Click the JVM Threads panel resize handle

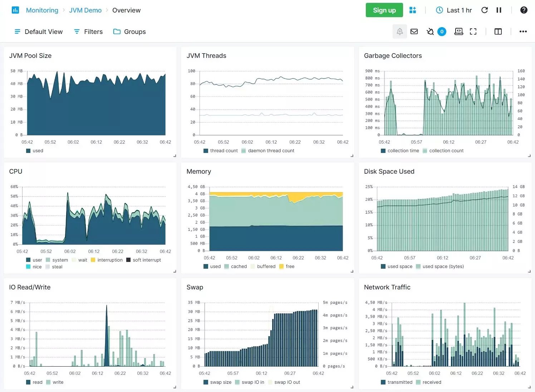352,156
